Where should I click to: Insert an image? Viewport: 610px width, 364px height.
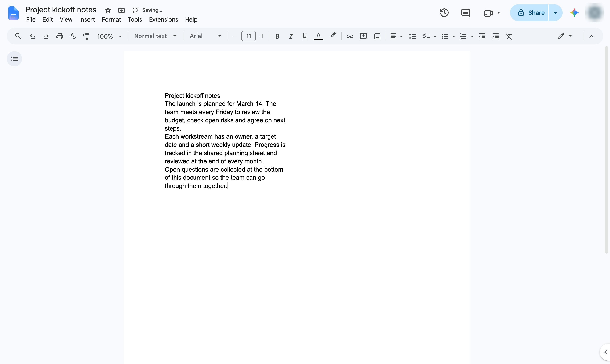pos(377,36)
